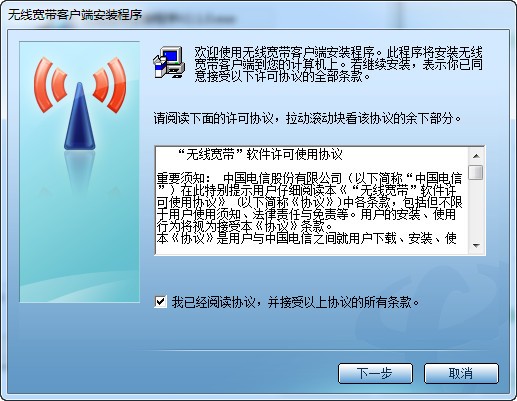Click the setup computer icon
This screenshot has width=517, height=401.
click(169, 63)
